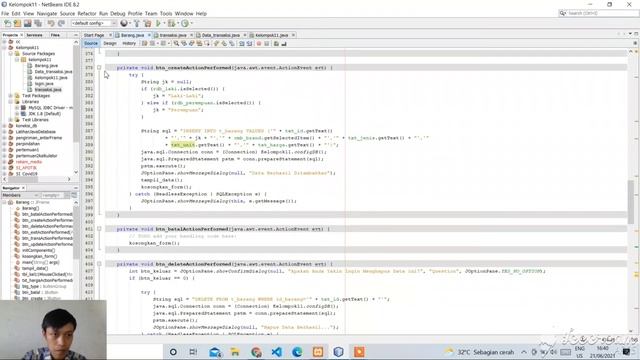This screenshot has height=360, width=640.
Task: Collapse the Source Packages node
Action: coord(11,53)
